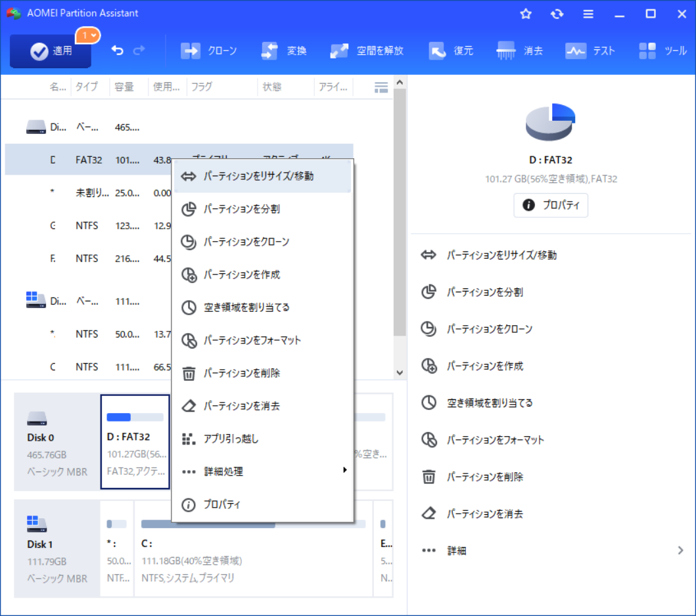696x616 pixels.
Task: Select Wipe Partition (パーティションを消去) in context menu
Action: (x=263, y=406)
